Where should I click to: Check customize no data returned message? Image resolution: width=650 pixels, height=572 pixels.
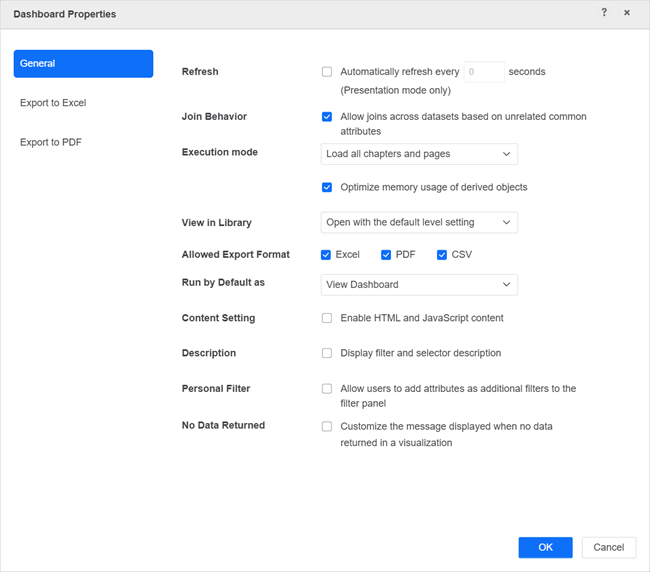[327, 426]
